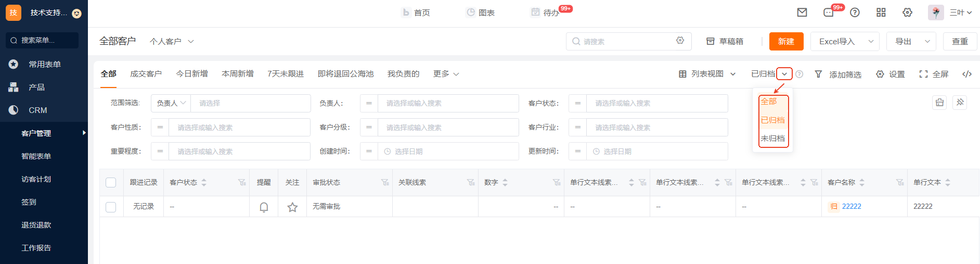Toggle the select-all checkbox in table header
980x264 pixels.
[x=111, y=182]
